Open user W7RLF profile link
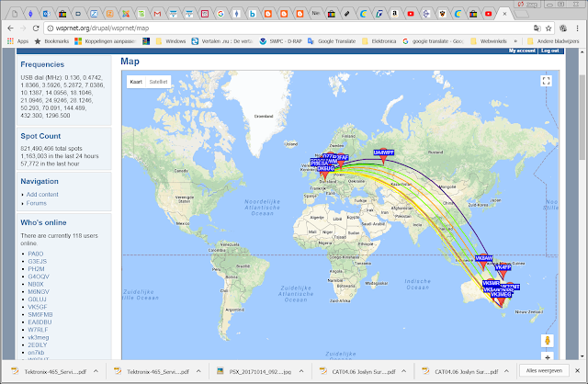Viewport: 588px width, 384px height. (38, 330)
